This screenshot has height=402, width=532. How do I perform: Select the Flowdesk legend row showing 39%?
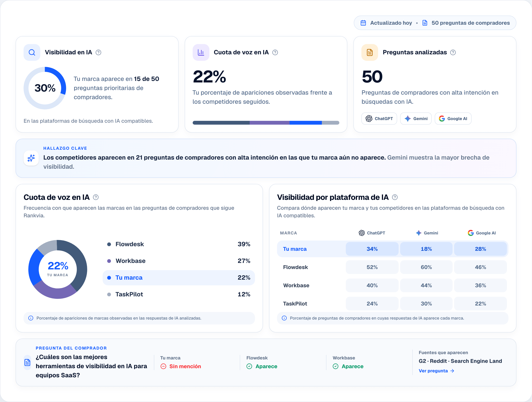pos(179,244)
